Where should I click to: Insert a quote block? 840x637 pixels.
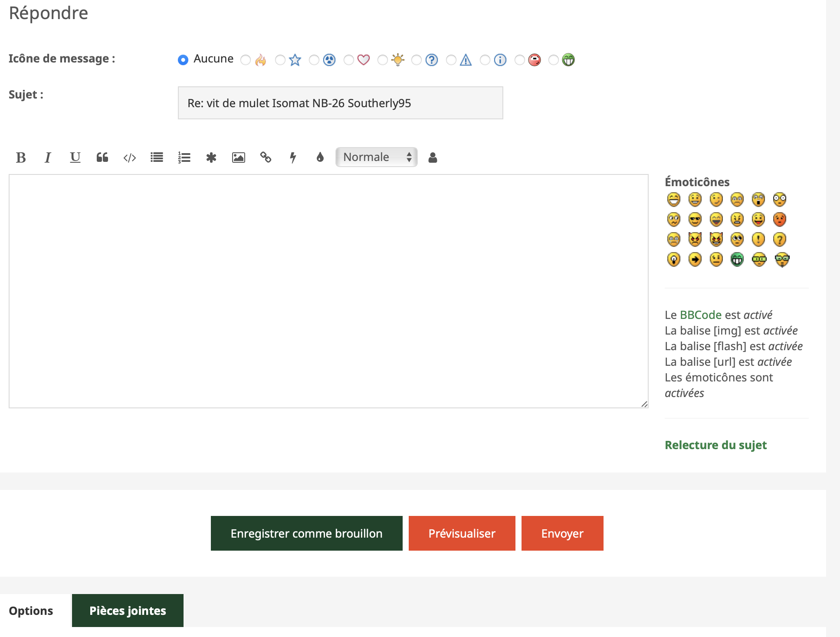(x=102, y=158)
